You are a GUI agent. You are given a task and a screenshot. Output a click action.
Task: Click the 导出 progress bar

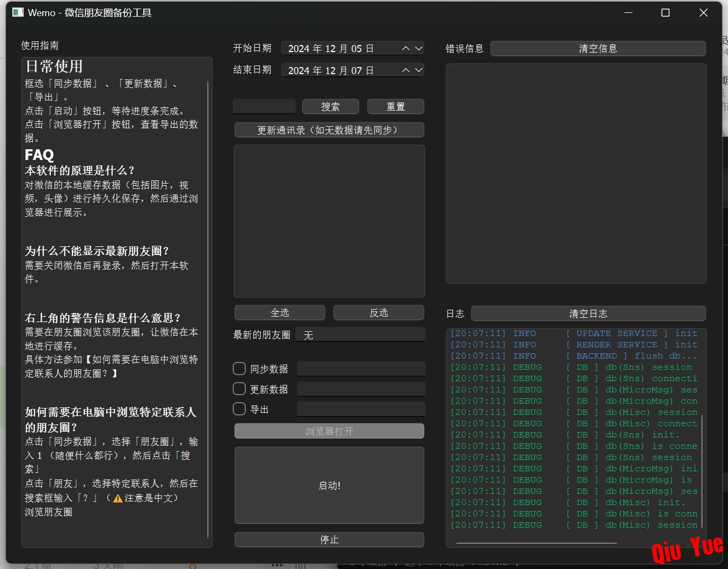click(x=361, y=409)
